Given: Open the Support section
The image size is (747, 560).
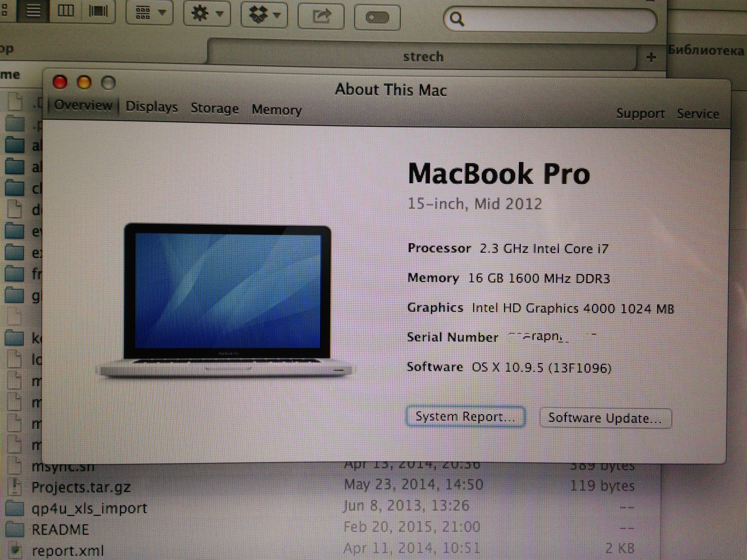Looking at the screenshot, I should pyautogui.click(x=641, y=114).
